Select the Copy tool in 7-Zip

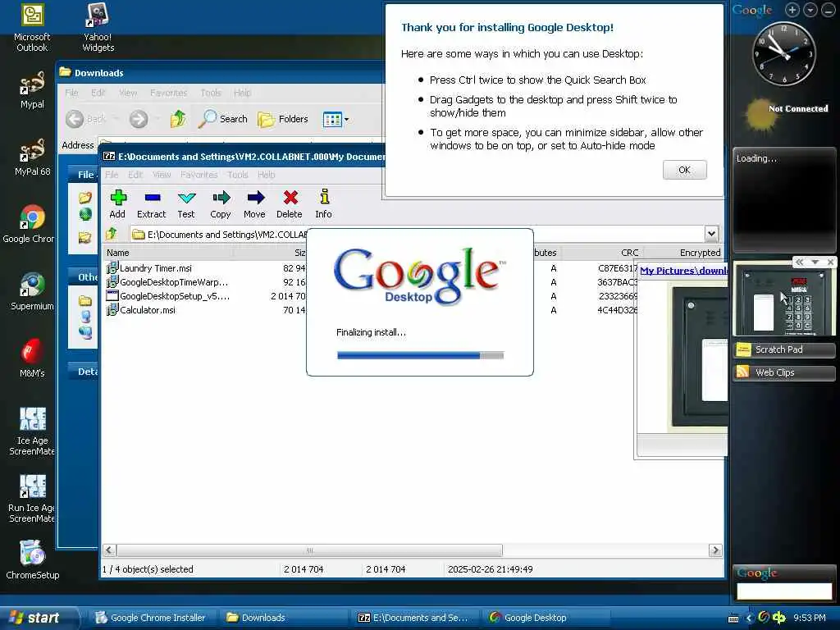coord(220,203)
